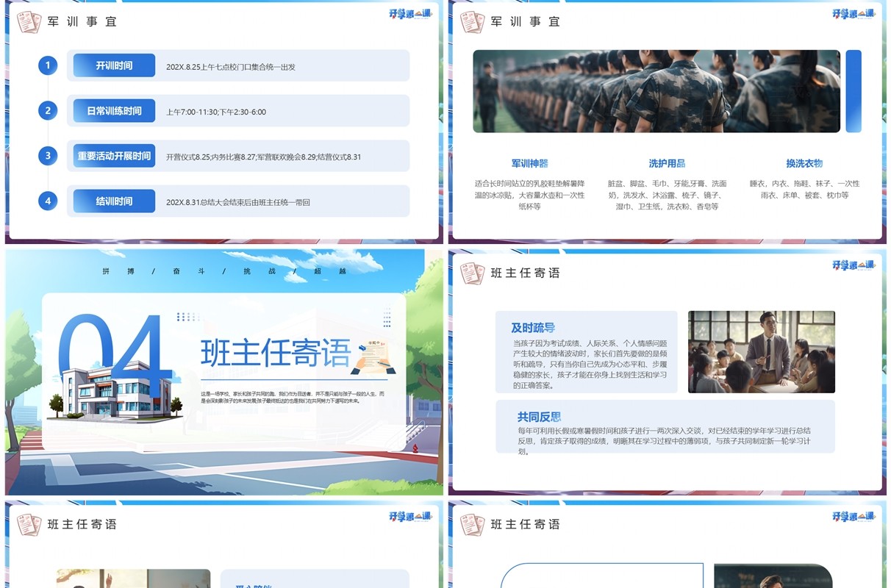This screenshot has height=588, width=891.
Task: Click the number 3 circle beside 重要活动开展时间
Action: tap(48, 156)
